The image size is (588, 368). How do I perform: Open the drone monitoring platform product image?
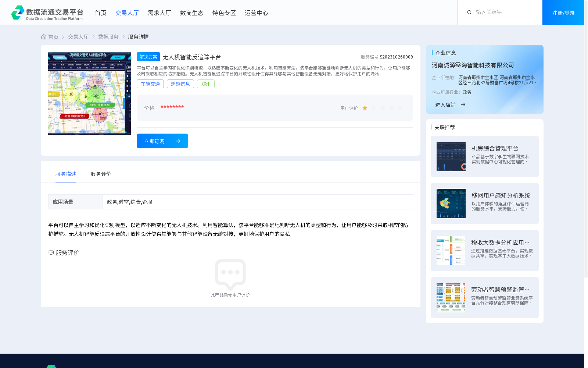(x=89, y=93)
